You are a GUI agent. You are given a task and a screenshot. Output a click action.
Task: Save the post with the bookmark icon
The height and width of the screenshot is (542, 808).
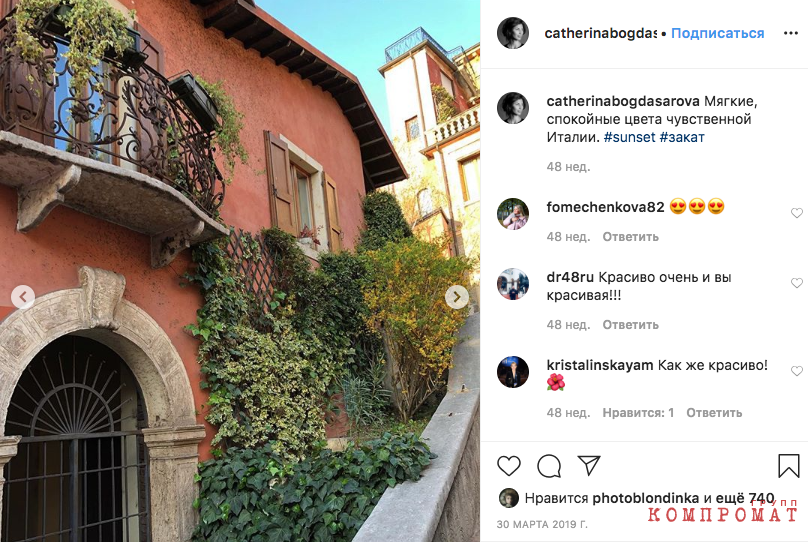788,466
